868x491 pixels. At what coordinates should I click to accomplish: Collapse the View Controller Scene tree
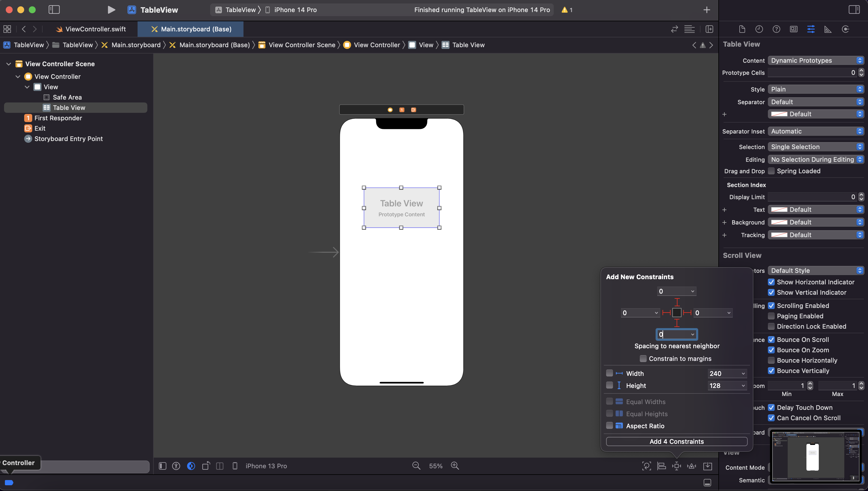tap(9, 64)
